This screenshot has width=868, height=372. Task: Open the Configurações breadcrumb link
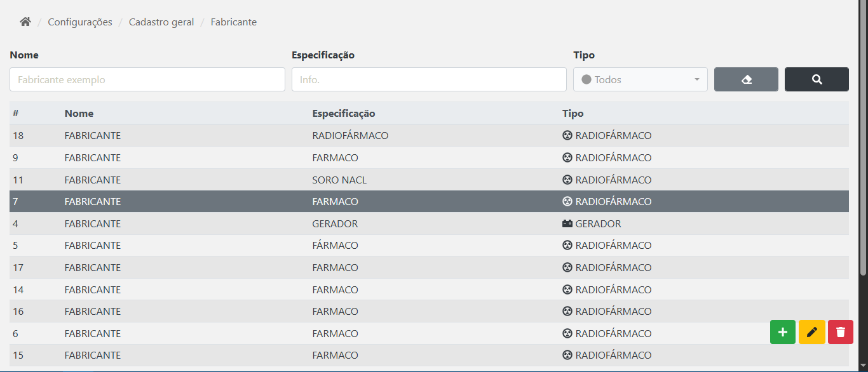[80, 22]
